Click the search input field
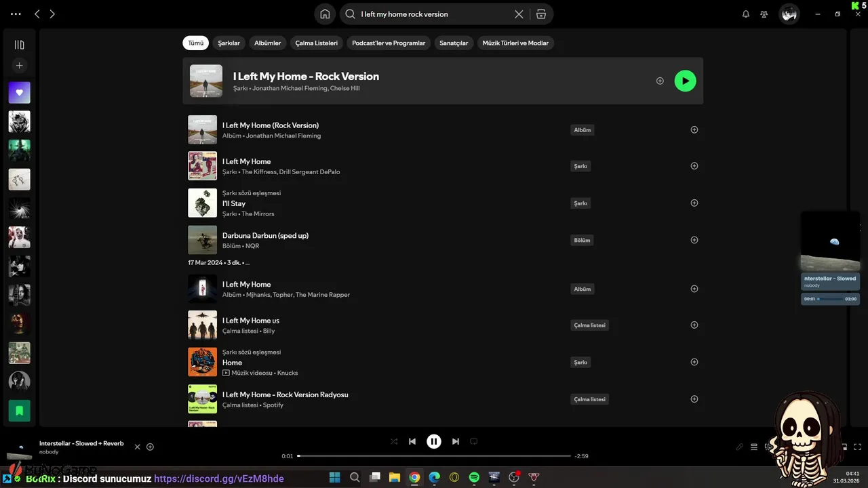 point(434,14)
